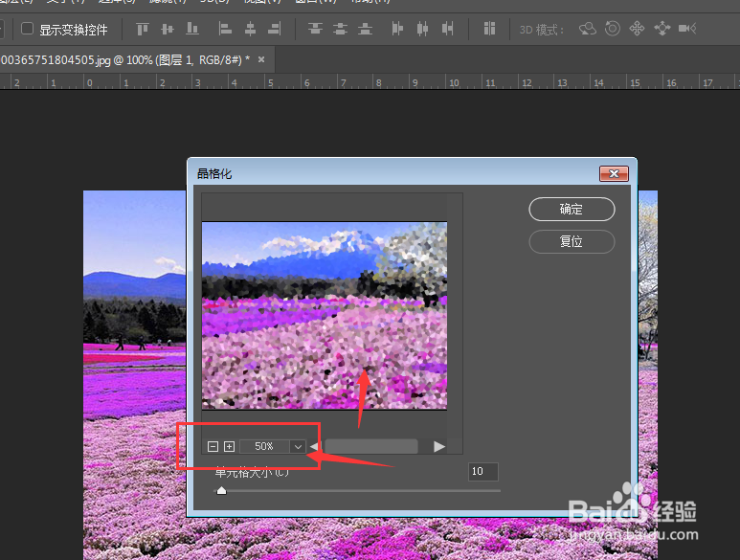The width and height of the screenshot is (740, 560).
Task: Click the Distribute Left Edges icon
Action: (x=397, y=30)
